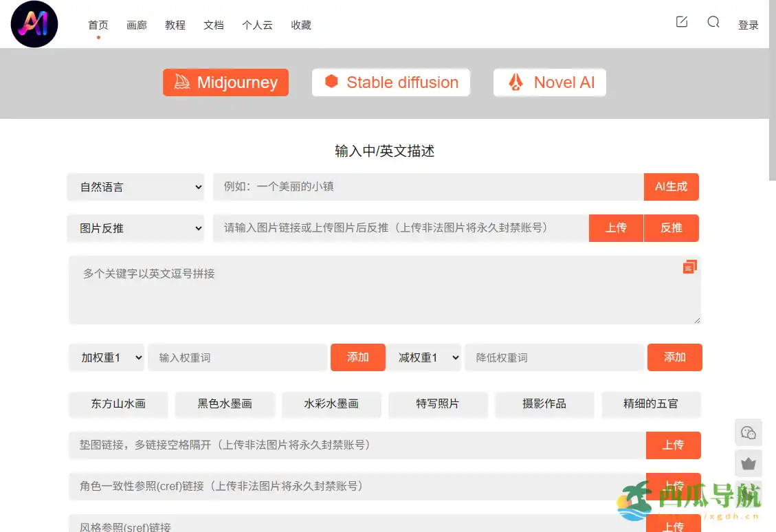The width and height of the screenshot is (776, 532).
Task: Switch to the Stable diffusion tab
Action: tap(390, 82)
